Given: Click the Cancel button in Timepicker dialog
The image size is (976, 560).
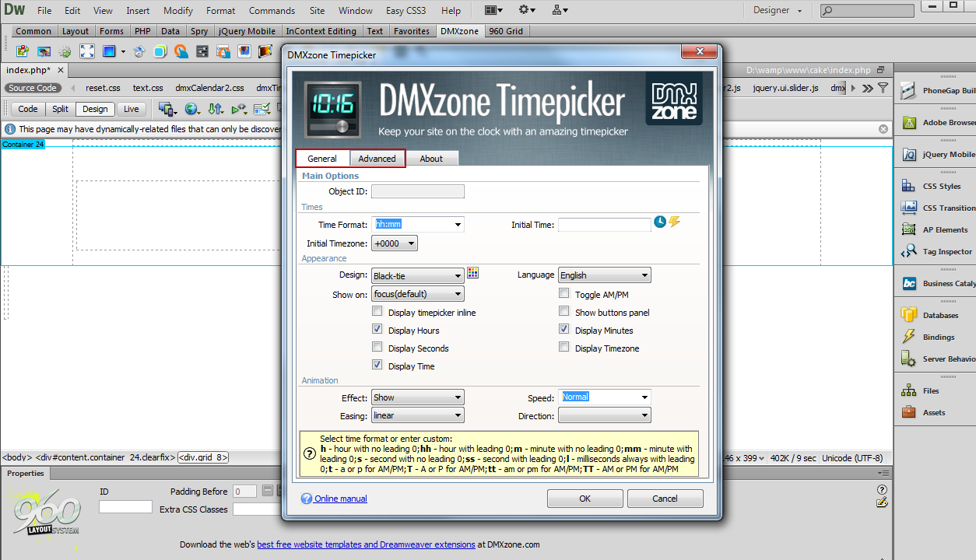Looking at the screenshot, I should click(665, 499).
